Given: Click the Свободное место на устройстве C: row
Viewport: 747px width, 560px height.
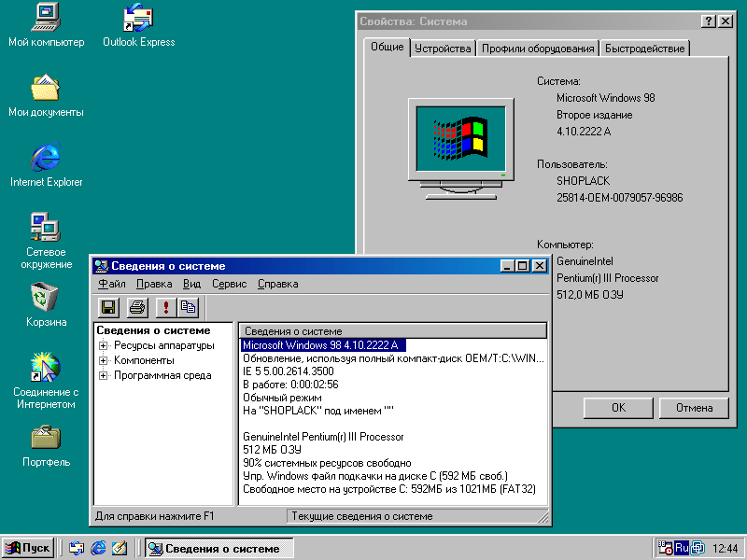Looking at the screenshot, I should [389, 489].
